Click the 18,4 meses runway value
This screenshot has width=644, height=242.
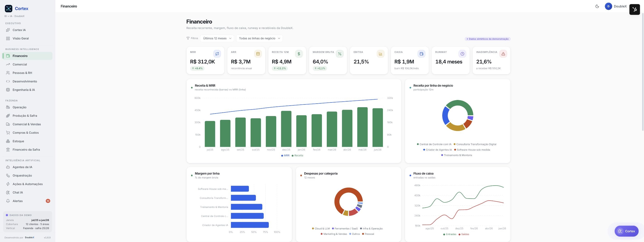(x=449, y=62)
